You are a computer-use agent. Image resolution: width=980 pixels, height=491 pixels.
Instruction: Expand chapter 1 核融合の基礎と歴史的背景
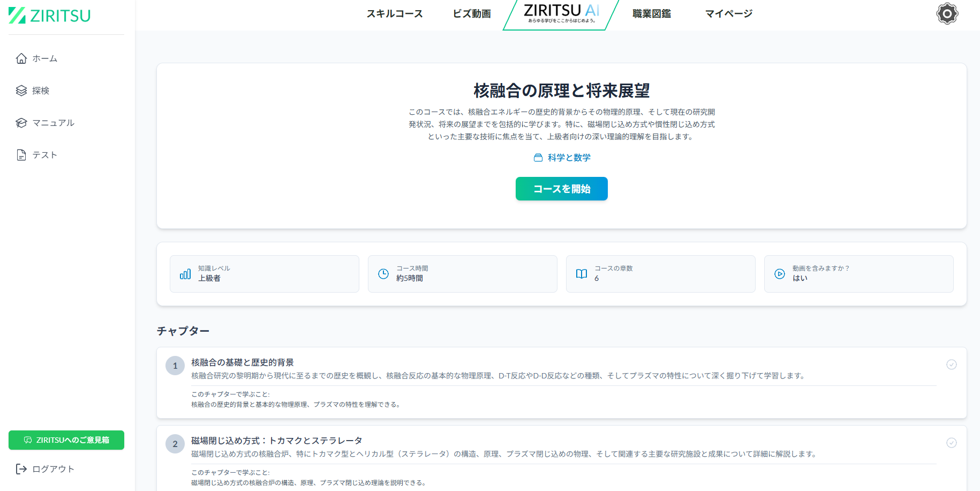tap(243, 362)
